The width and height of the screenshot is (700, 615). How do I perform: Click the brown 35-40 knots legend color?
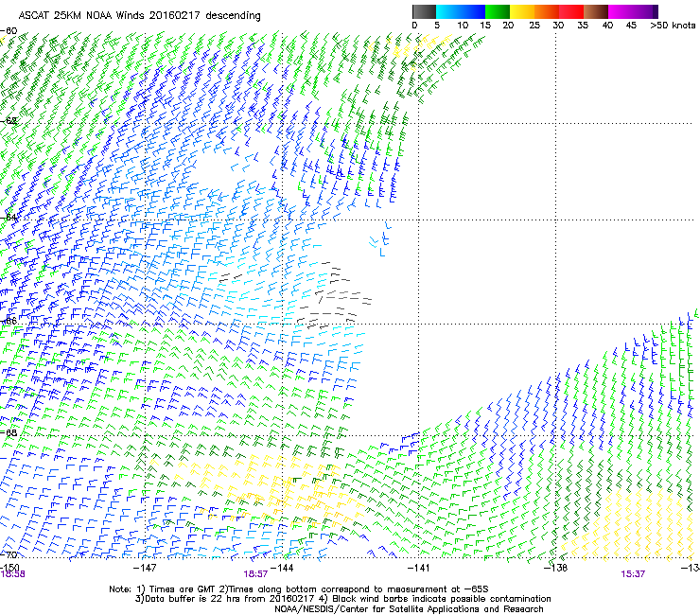point(596,11)
